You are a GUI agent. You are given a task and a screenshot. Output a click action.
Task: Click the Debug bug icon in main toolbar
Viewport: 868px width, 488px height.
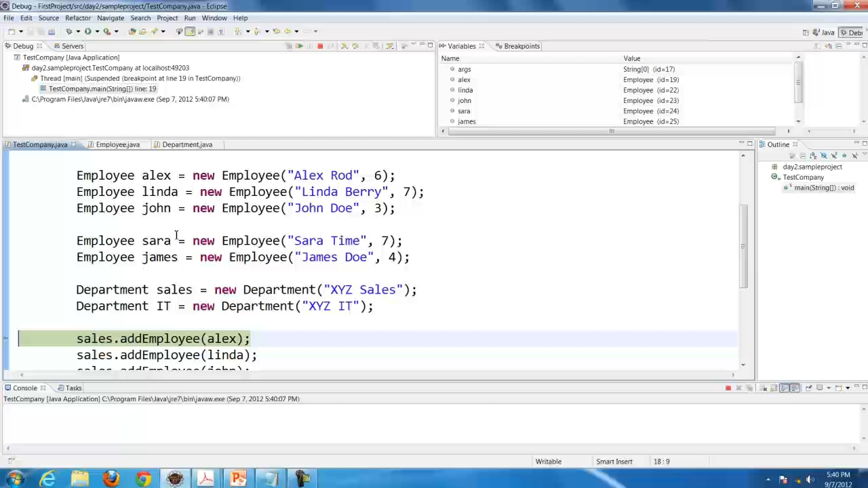69,31
